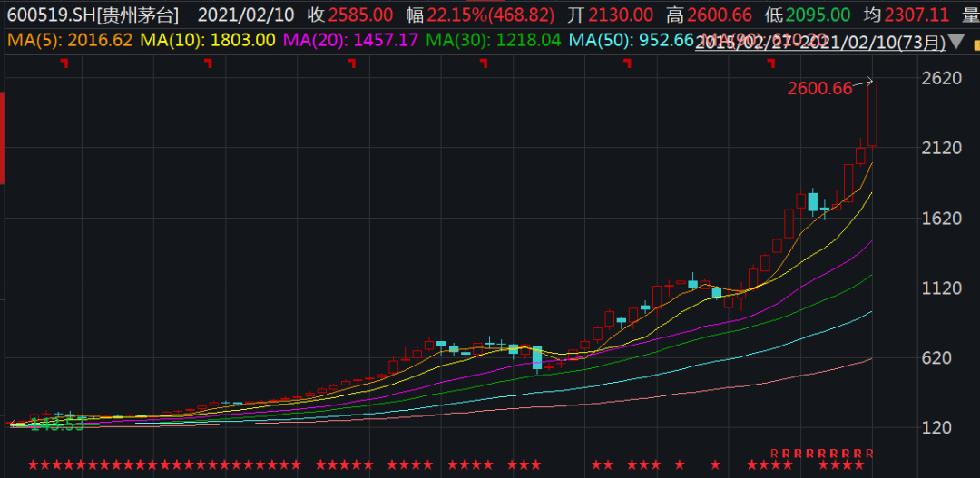Open the date range dropdown triangle

(x=955, y=43)
